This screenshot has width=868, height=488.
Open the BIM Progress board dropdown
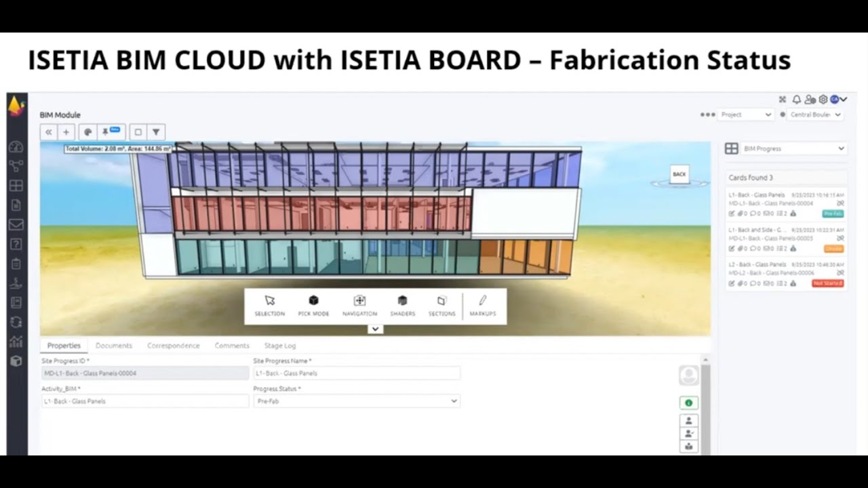pos(793,148)
